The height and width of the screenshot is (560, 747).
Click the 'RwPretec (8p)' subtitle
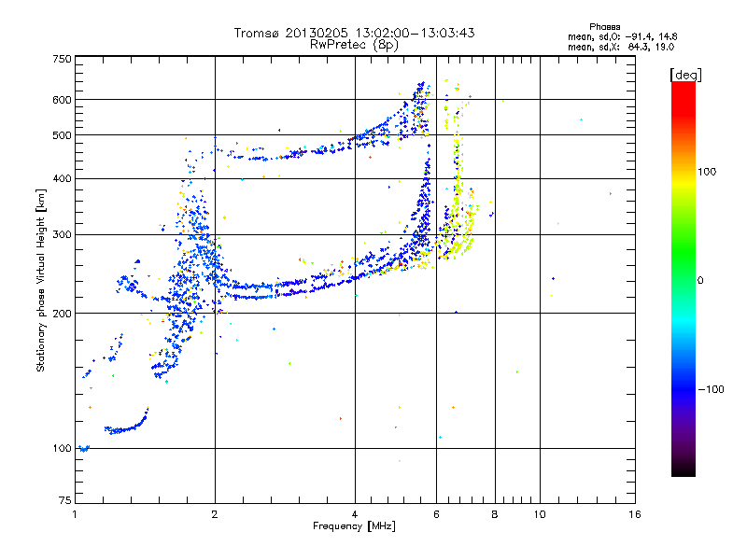(354, 45)
